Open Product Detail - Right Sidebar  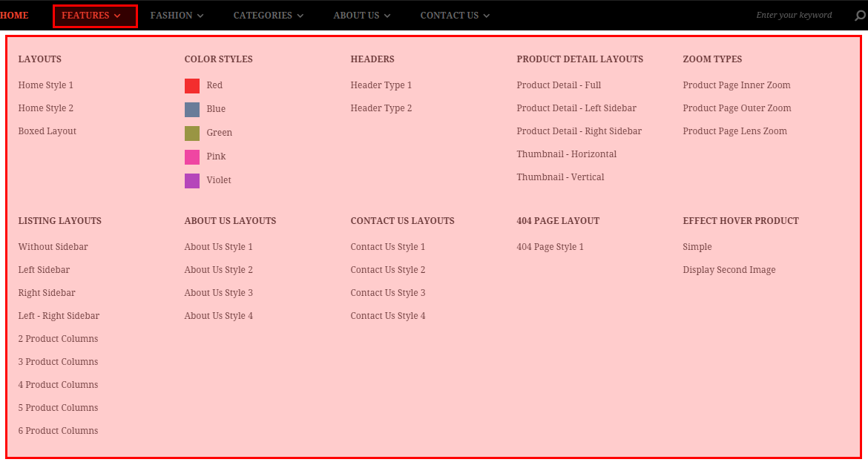[x=579, y=131]
